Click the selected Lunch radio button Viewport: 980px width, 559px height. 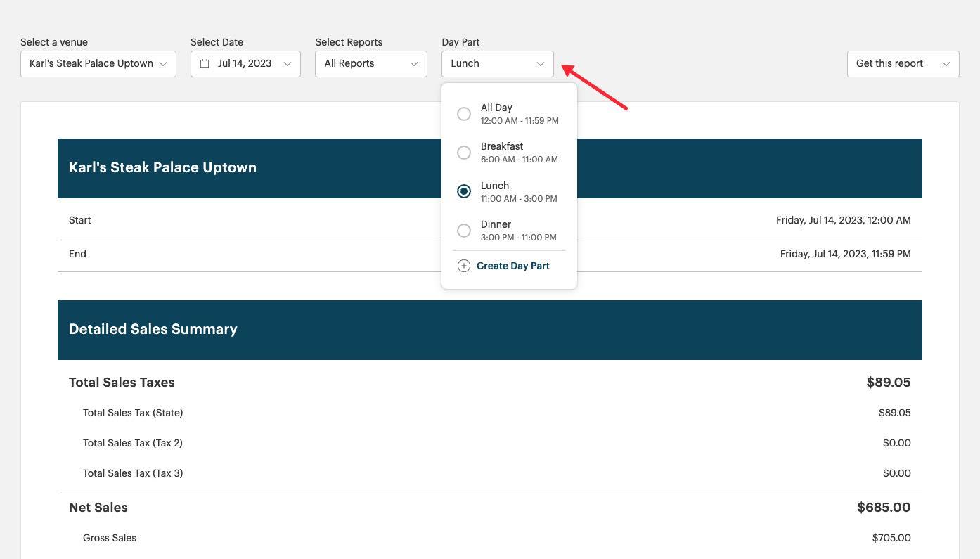coord(464,191)
